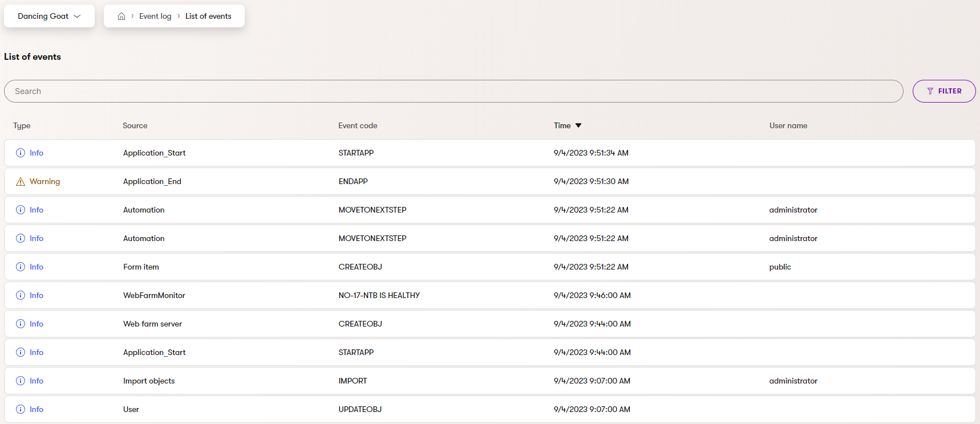This screenshot has width=980, height=424.
Task: Click info icon on the Import objects row
Action: [21, 381]
